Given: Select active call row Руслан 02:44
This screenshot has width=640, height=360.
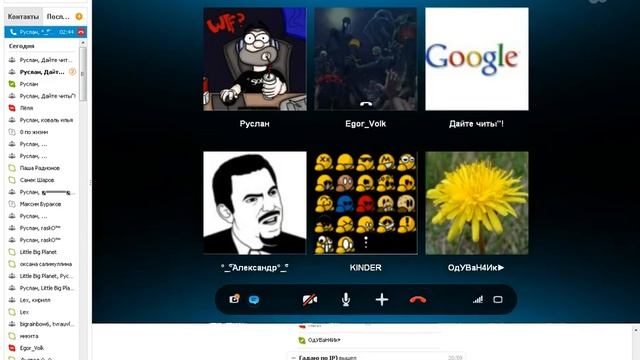Looking at the screenshot, I should 46,32.
